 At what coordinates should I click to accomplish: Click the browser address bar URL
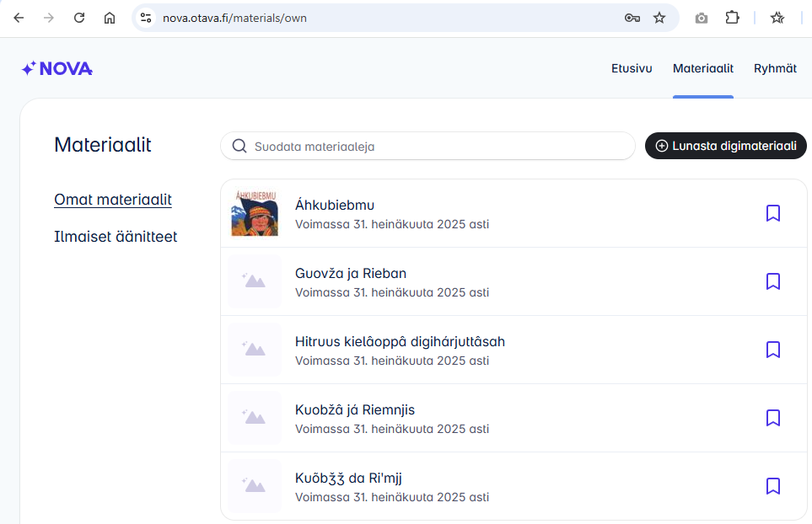pyautogui.click(x=234, y=18)
